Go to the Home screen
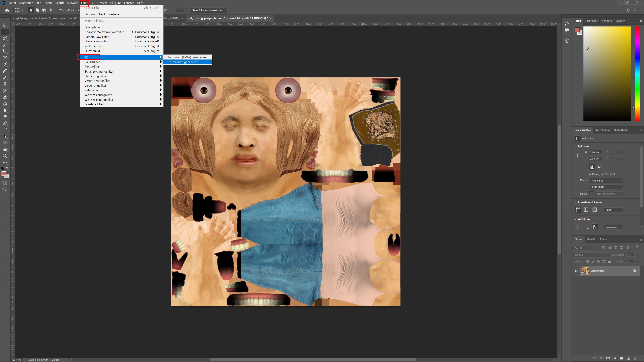The image size is (644, 362). pos(7,10)
